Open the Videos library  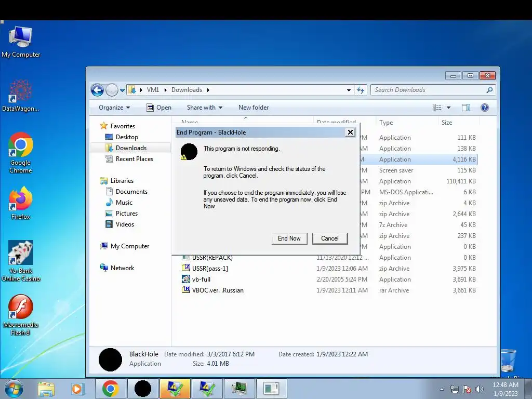[x=120, y=224]
